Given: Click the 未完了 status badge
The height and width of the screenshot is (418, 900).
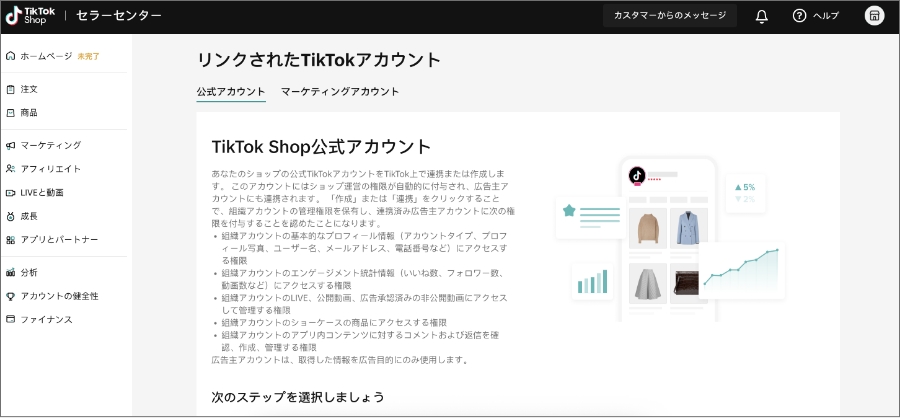Looking at the screenshot, I should (x=88, y=56).
